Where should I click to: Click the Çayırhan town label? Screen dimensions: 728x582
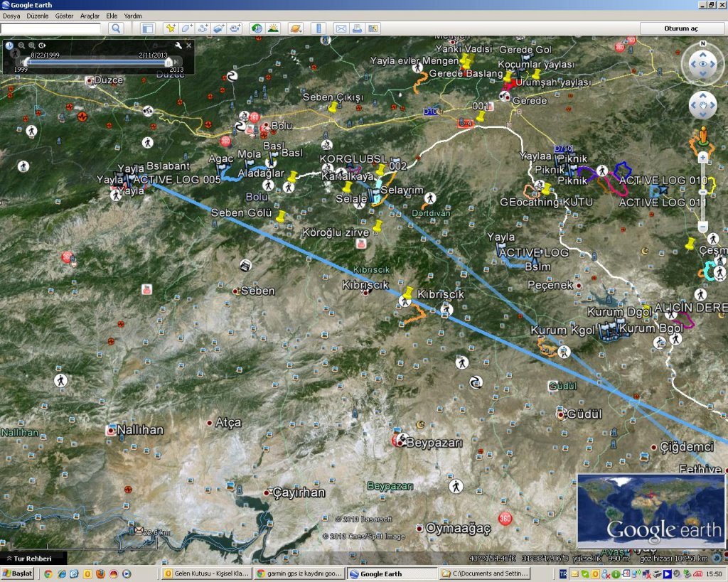pos(299,492)
